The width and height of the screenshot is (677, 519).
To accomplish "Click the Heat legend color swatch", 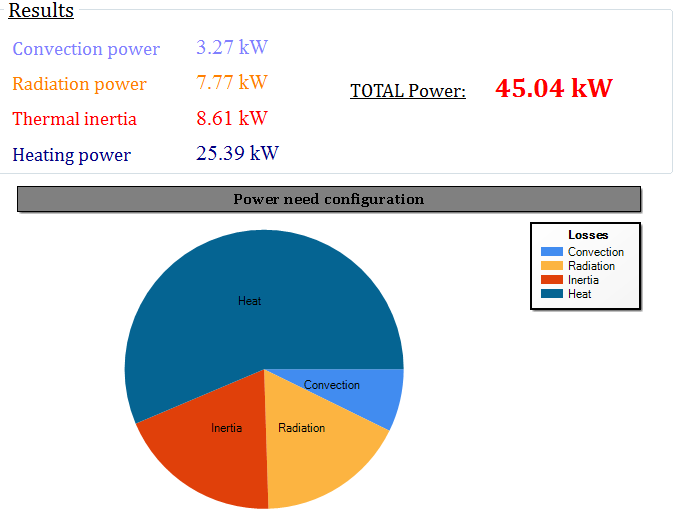I will (551, 294).
